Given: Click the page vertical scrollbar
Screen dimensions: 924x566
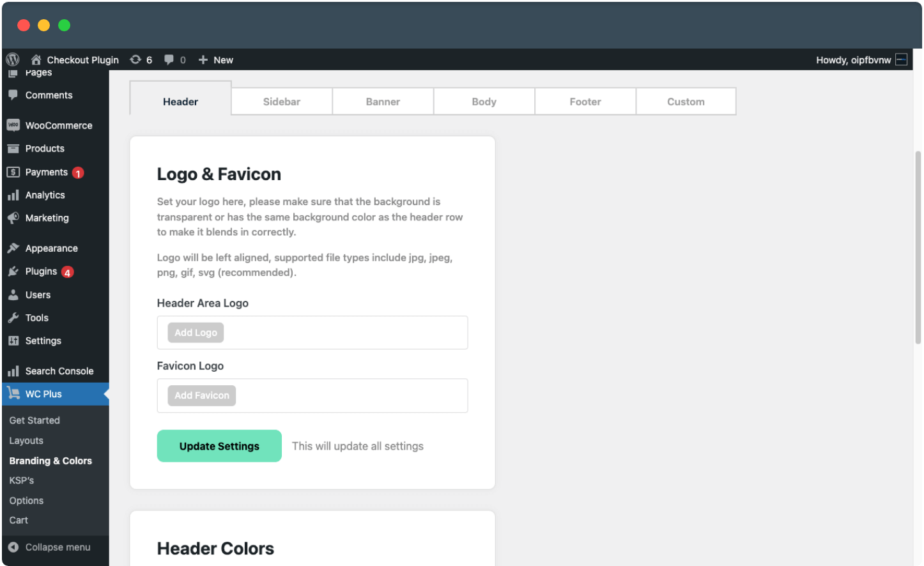Looking at the screenshot, I should point(918,247).
